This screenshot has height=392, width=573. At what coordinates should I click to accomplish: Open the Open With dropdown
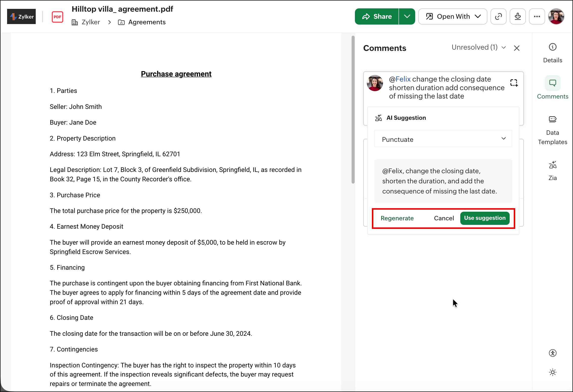point(453,16)
